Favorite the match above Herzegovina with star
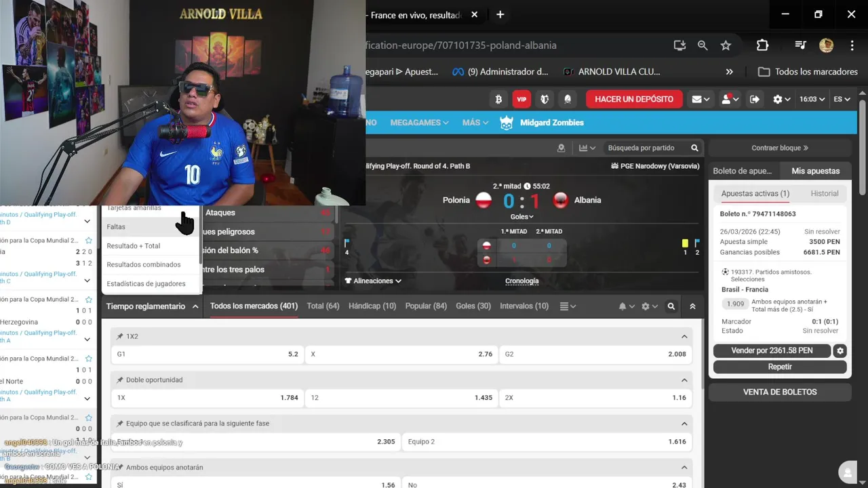Image resolution: width=868 pixels, height=488 pixels. pyautogui.click(x=88, y=300)
